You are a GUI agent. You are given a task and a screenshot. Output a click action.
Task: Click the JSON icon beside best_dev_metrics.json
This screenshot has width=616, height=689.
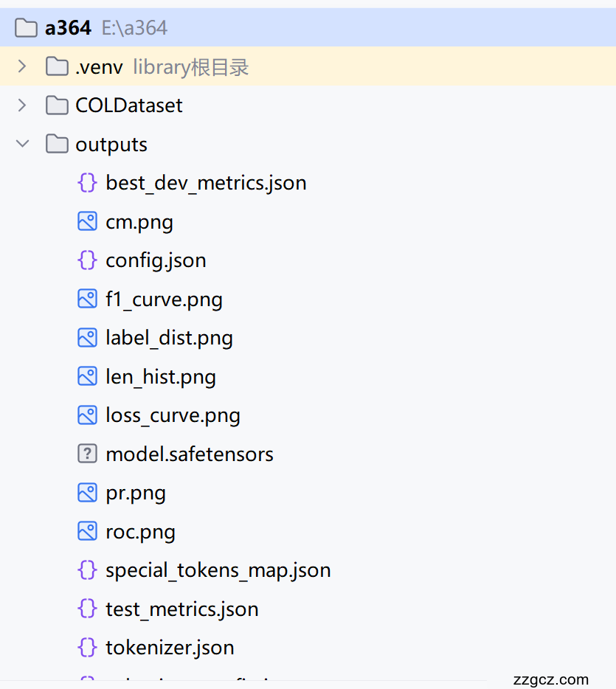coord(87,182)
